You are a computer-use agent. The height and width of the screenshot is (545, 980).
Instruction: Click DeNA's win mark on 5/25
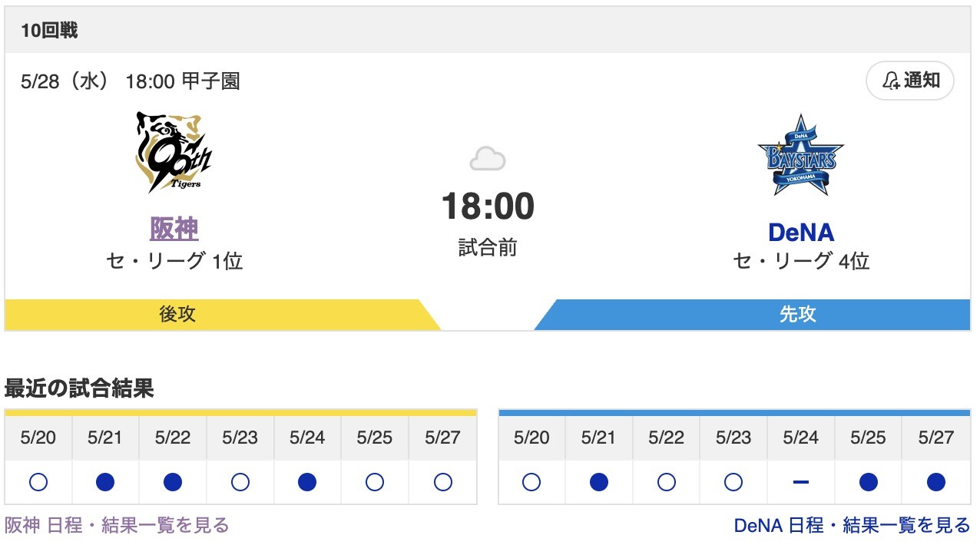tap(868, 482)
